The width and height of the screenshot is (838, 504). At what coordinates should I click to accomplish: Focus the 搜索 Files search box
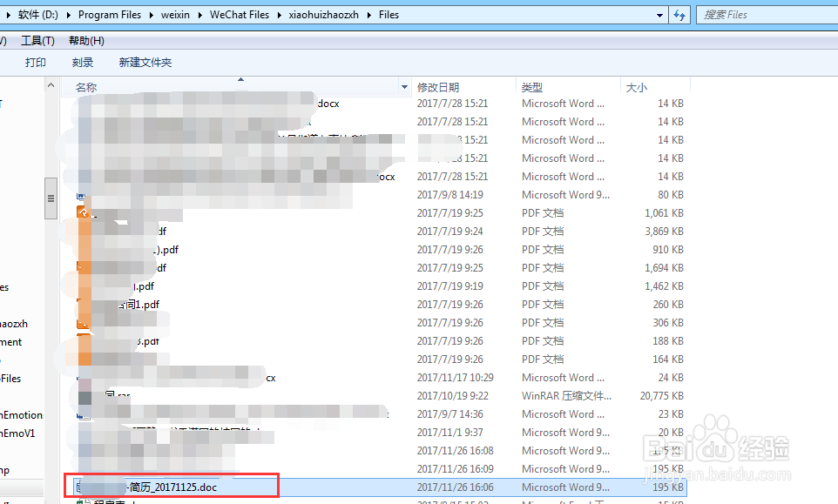click(x=767, y=15)
